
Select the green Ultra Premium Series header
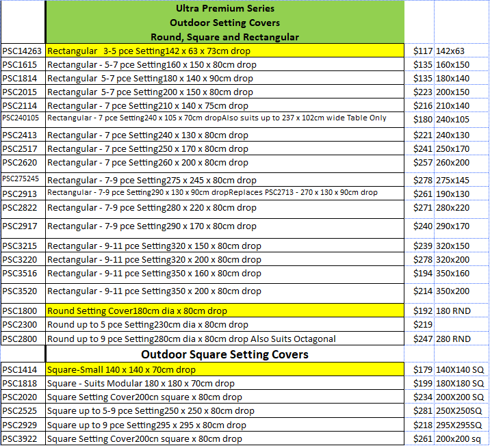[225, 22]
